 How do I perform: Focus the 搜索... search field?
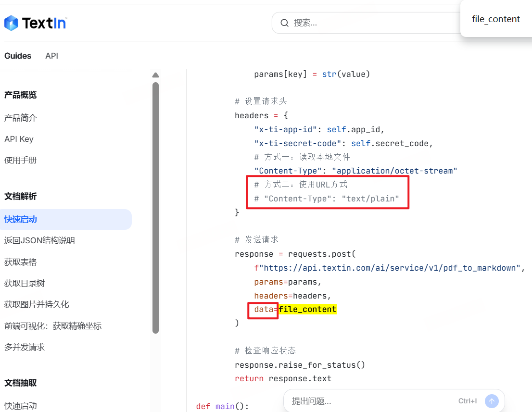pyautogui.click(x=368, y=23)
